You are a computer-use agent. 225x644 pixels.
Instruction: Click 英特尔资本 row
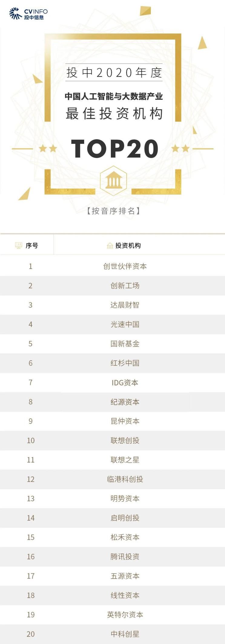tap(125, 615)
